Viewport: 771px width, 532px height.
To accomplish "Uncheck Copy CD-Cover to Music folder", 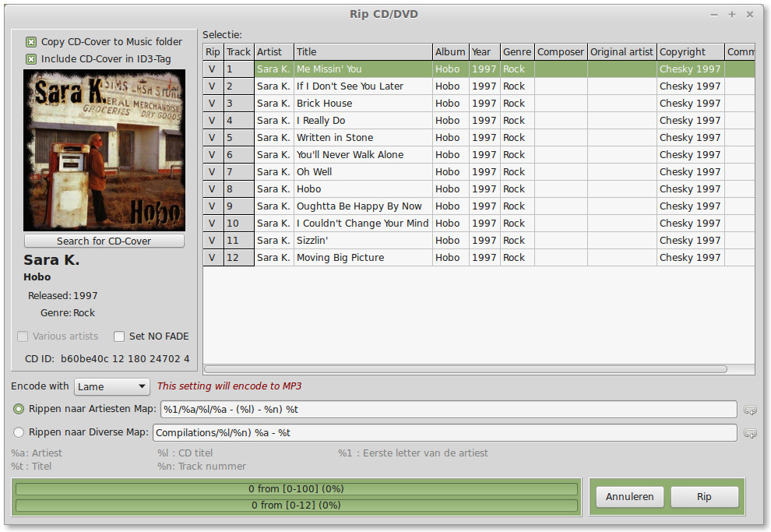I will (31, 42).
